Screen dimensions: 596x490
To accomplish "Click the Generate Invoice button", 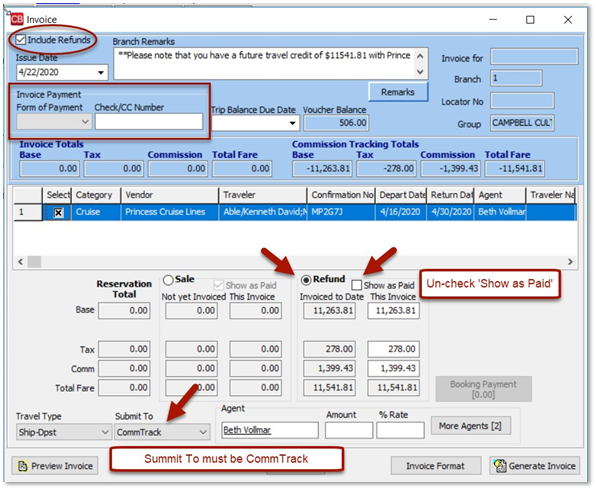I will (x=534, y=466).
